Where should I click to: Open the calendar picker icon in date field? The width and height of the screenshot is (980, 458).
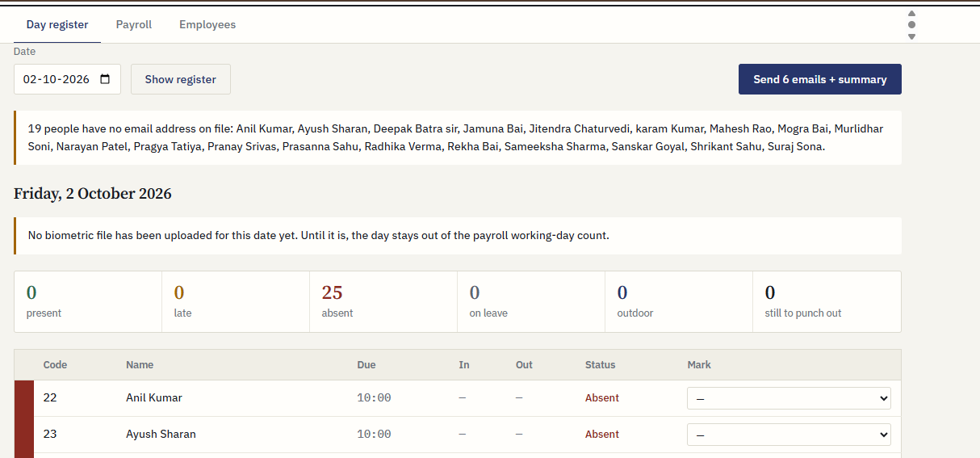[x=105, y=79]
